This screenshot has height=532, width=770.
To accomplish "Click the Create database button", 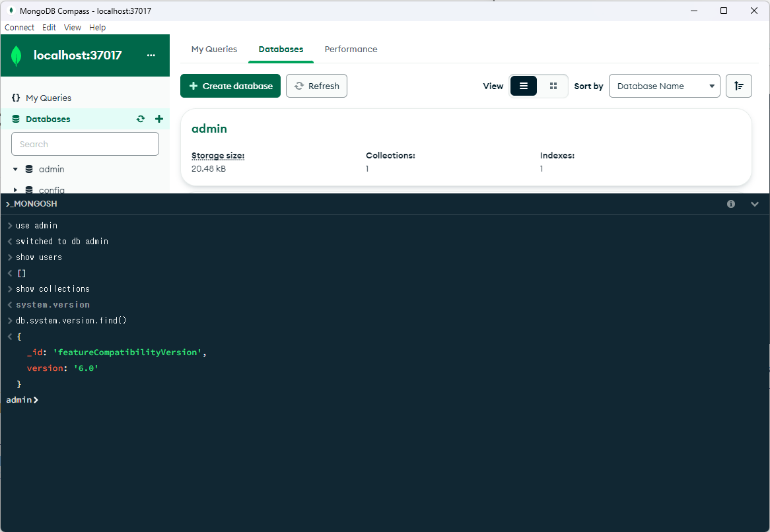I will [230, 86].
